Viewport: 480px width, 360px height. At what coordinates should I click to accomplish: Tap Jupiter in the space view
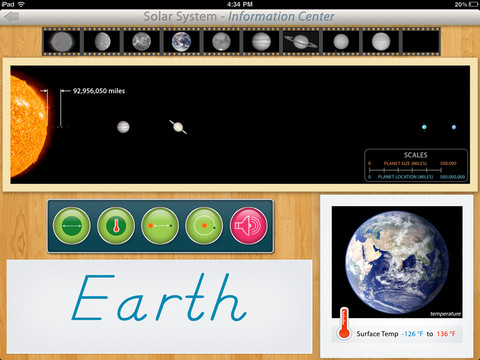coord(123,127)
